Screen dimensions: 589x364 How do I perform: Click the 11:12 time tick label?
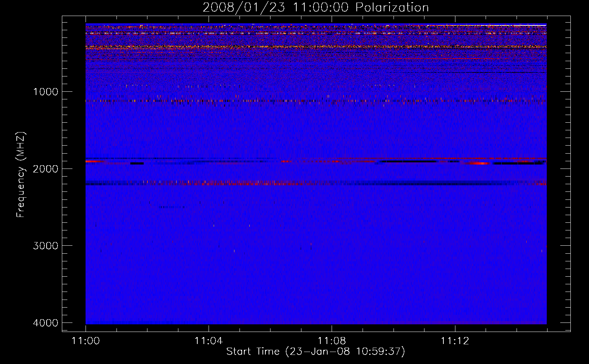click(455, 341)
